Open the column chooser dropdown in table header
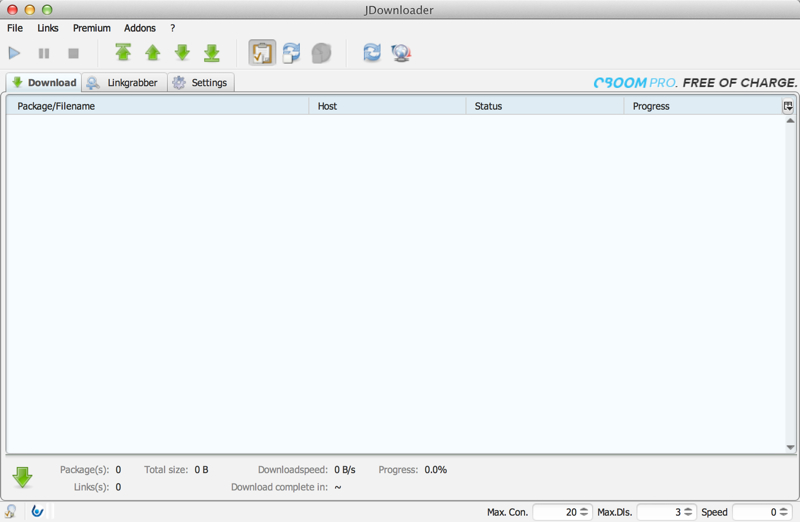This screenshot has height=522, width=800. point(788,106)
